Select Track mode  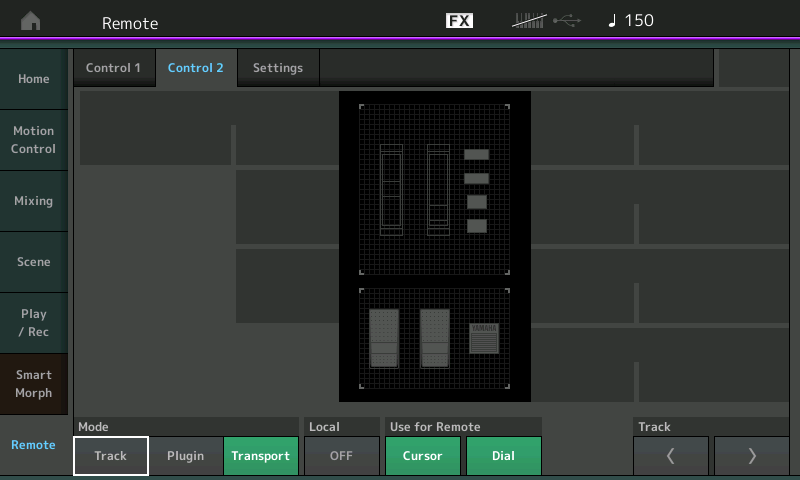coord(111,456)
